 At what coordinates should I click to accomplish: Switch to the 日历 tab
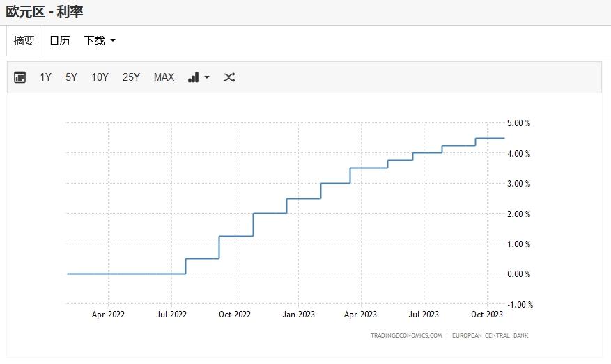tap(60, 40)
